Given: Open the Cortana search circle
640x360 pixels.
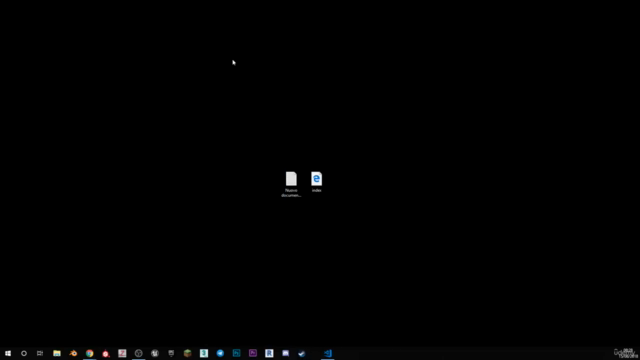Looking at the screenshot, I should tap(24, 353).
